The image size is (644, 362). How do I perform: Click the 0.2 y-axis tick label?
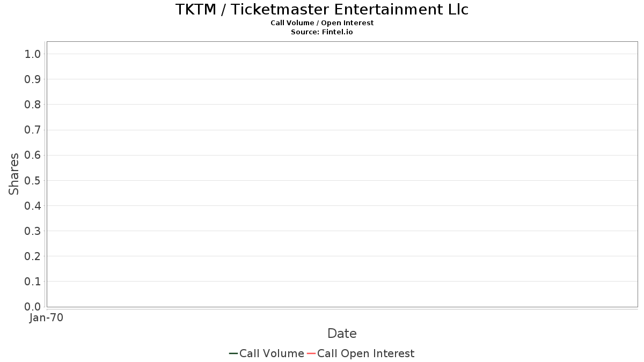tap(33, 256)
